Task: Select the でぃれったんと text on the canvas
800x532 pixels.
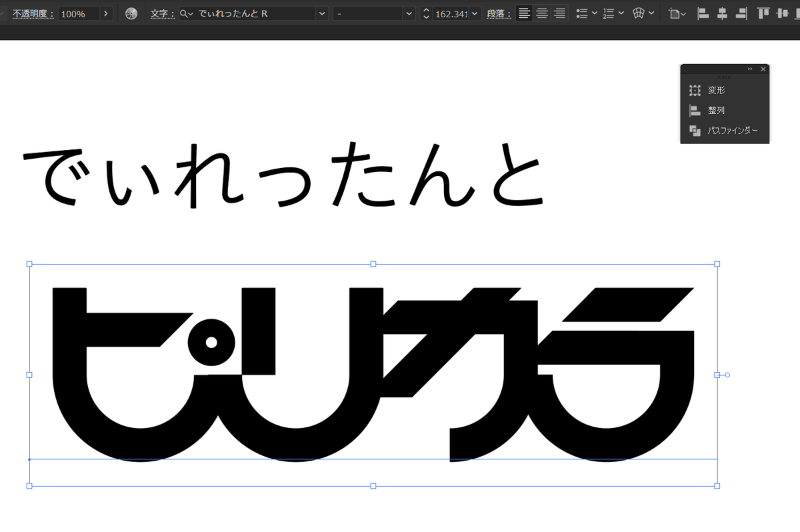Action: coord(285,175)
